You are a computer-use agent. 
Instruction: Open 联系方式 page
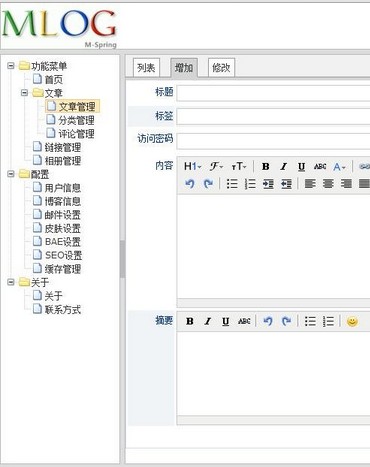57,309
